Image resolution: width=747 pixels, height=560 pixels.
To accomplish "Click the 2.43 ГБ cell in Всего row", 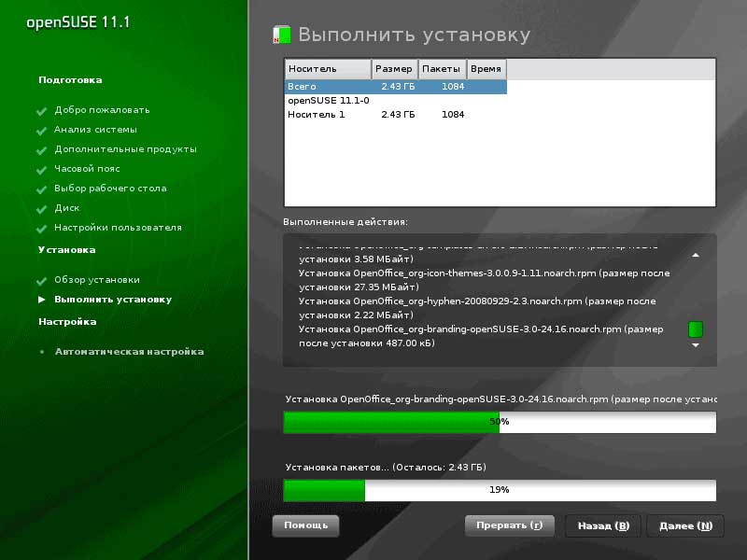I will click(x=398, y=87).
